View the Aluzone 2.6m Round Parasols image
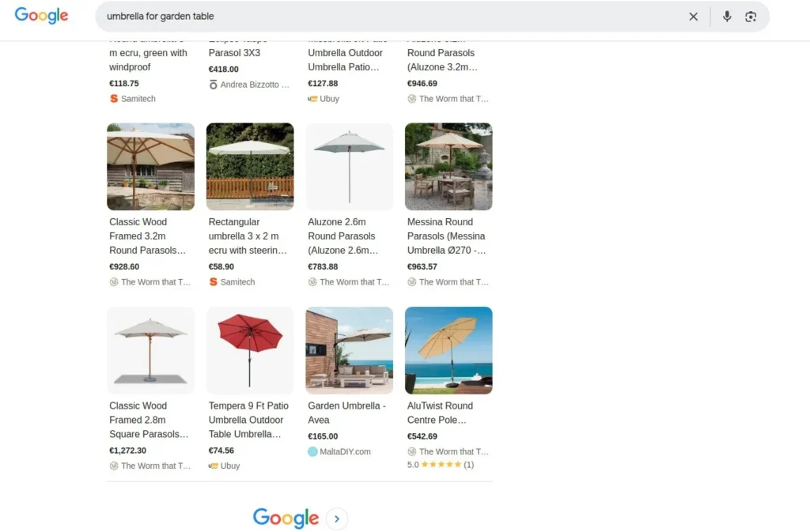Viewport: 810px width, 532px height. pyautogui.click(x=349, y=167)
